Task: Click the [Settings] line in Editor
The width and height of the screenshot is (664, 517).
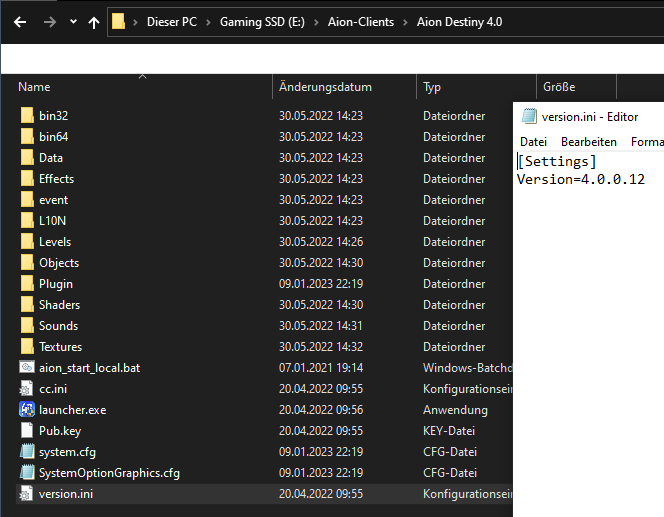Action: (x=557, y=162)
